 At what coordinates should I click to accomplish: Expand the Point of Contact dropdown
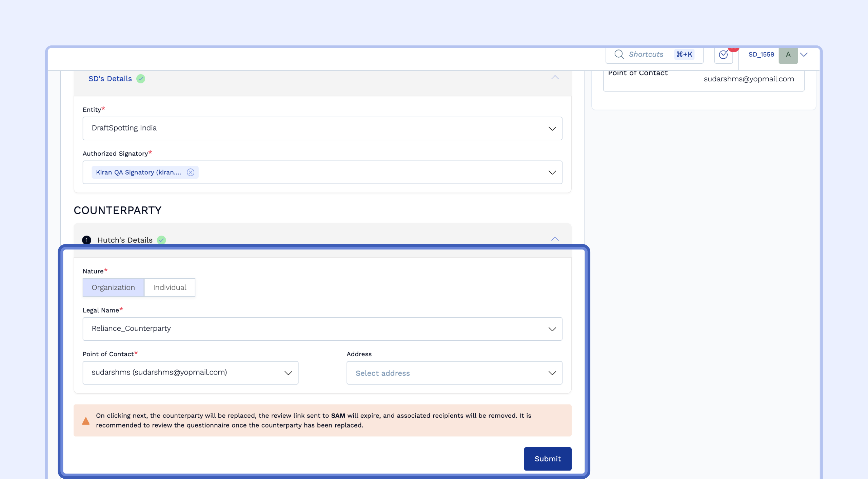190,373
